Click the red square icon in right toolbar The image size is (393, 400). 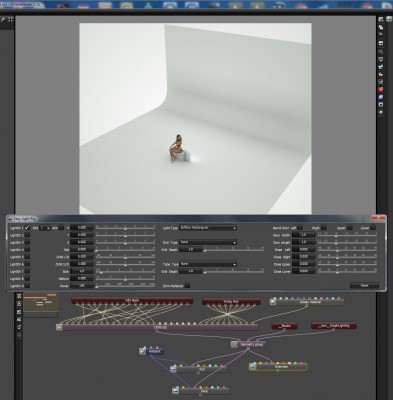tap(381, 89)
